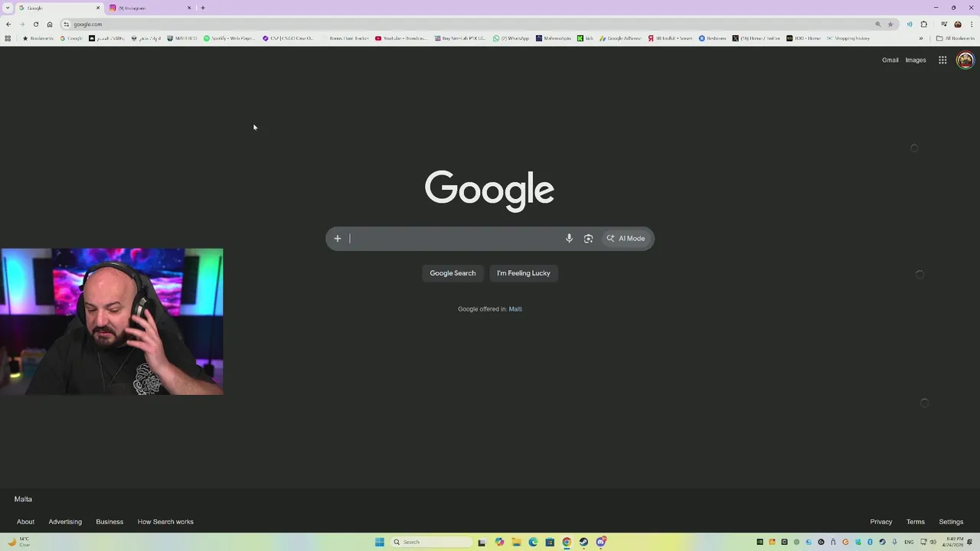Open the media controls icon in toolbar
The image size is (980, 551).
(944, 24)
